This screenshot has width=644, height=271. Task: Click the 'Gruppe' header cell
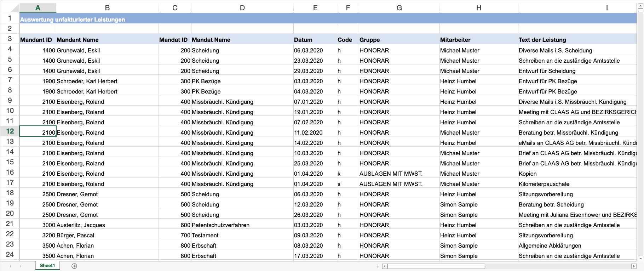(x=399, y=40)
